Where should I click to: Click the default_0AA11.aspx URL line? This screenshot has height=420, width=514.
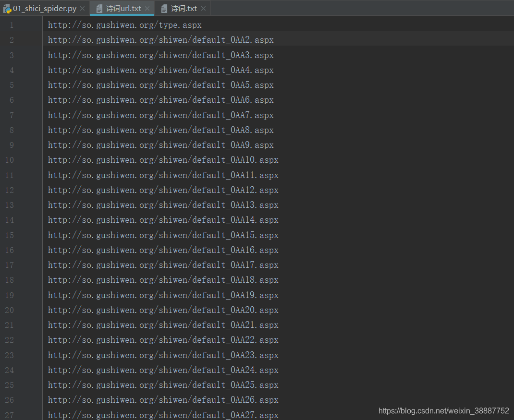tap(163, 175)
